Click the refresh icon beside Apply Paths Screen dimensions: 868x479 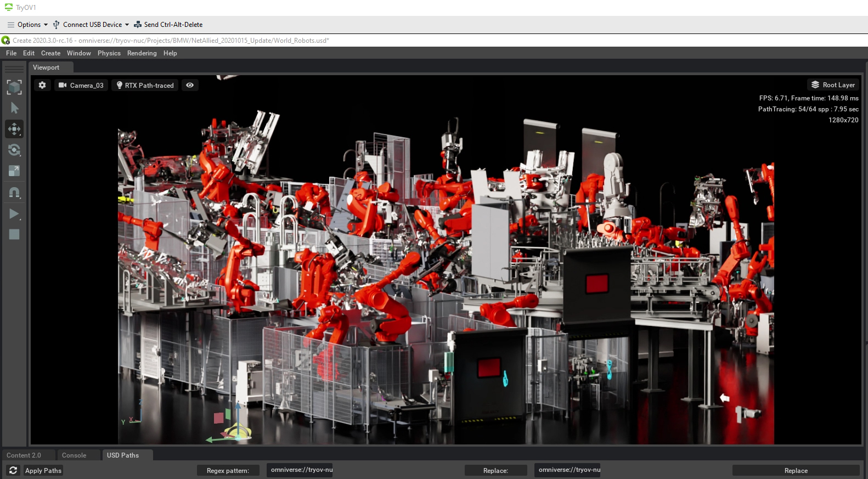(x=13, y=470)
